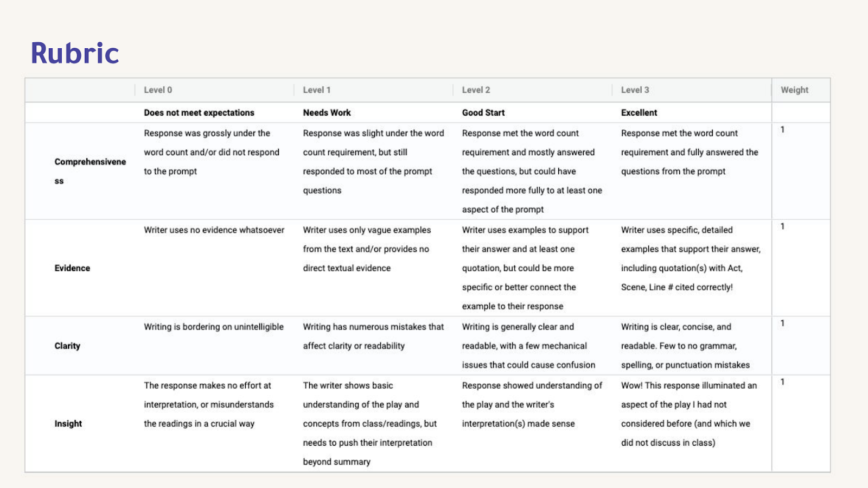Select the Weight column header

(x=794, y=90)
